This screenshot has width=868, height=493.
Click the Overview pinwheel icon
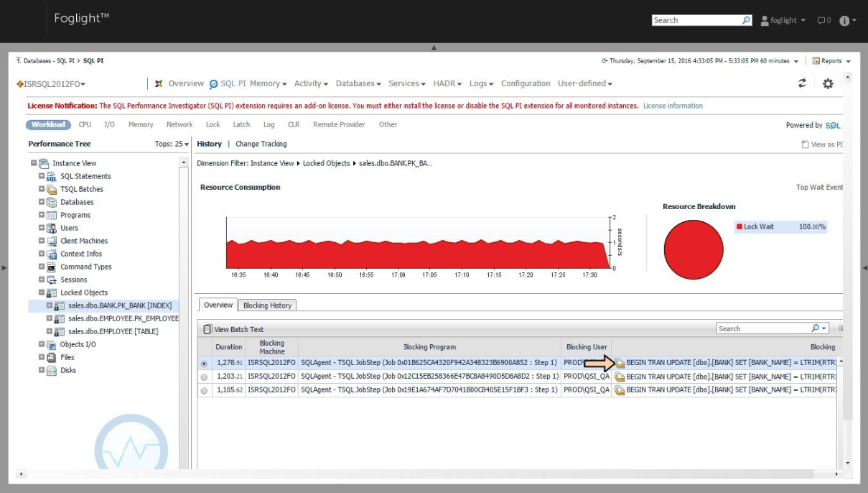coord(159,83)
